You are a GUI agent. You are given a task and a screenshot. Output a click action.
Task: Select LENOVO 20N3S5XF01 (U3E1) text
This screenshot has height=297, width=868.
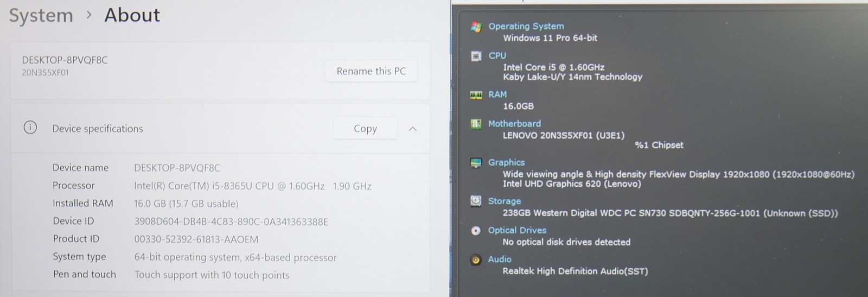564,136
